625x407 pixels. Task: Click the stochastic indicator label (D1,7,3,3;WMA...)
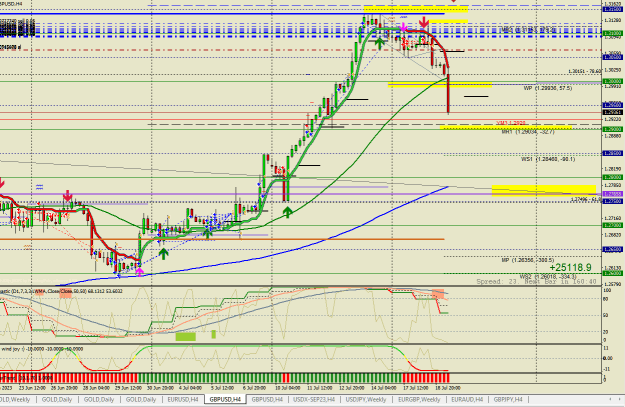(61, 291)
